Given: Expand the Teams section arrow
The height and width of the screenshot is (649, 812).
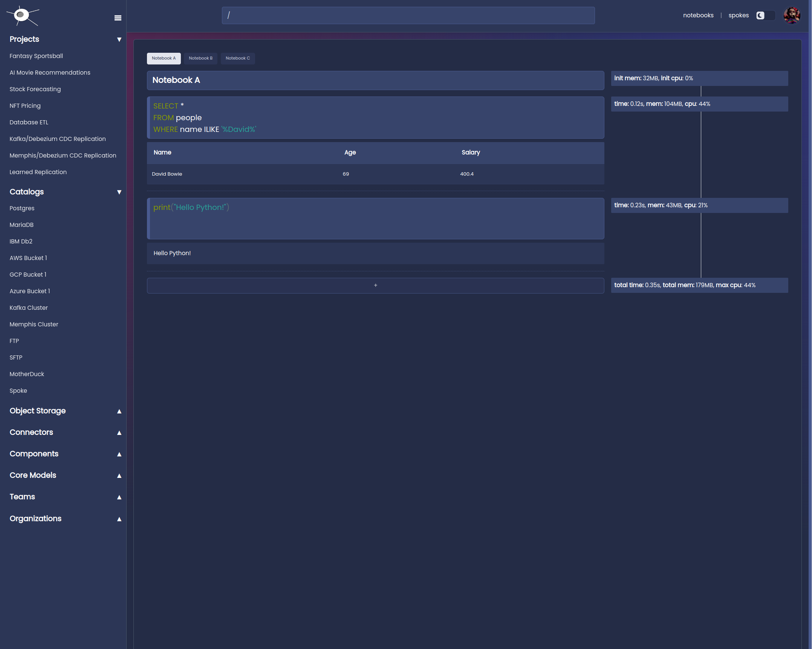Looking at the screenshot, I should point(119,497).
